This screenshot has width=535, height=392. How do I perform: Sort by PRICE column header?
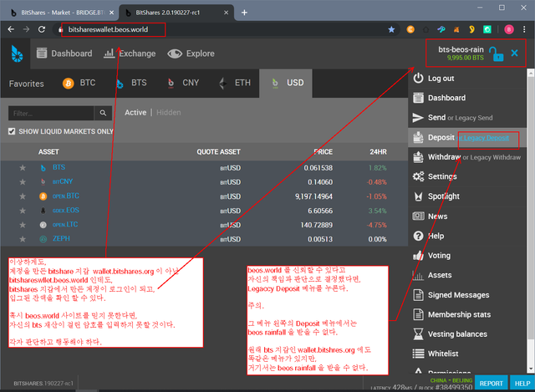(324, 152)
